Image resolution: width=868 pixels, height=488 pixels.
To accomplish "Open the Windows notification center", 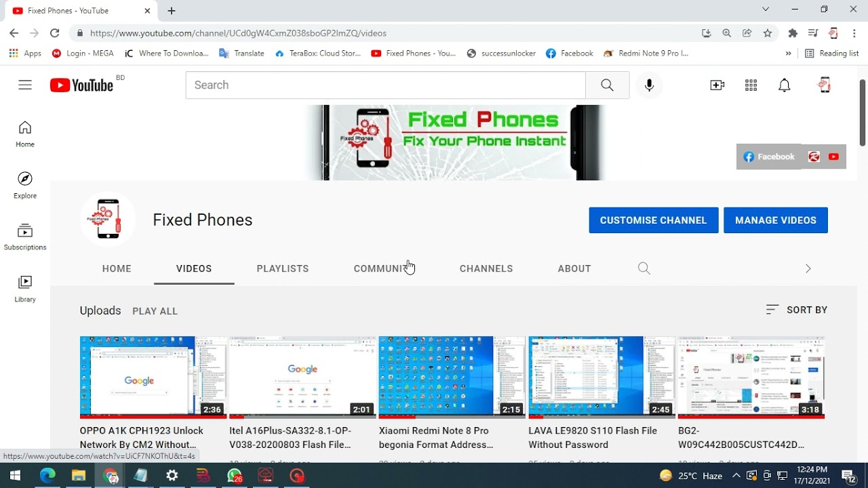I will 849,476.
